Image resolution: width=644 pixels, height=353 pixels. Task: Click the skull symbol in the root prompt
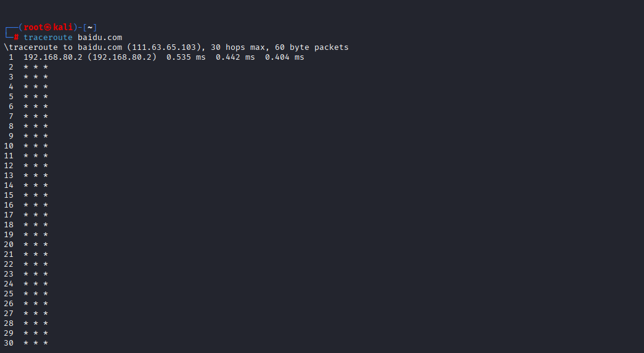pyautogui.click(x=48, y=28)
